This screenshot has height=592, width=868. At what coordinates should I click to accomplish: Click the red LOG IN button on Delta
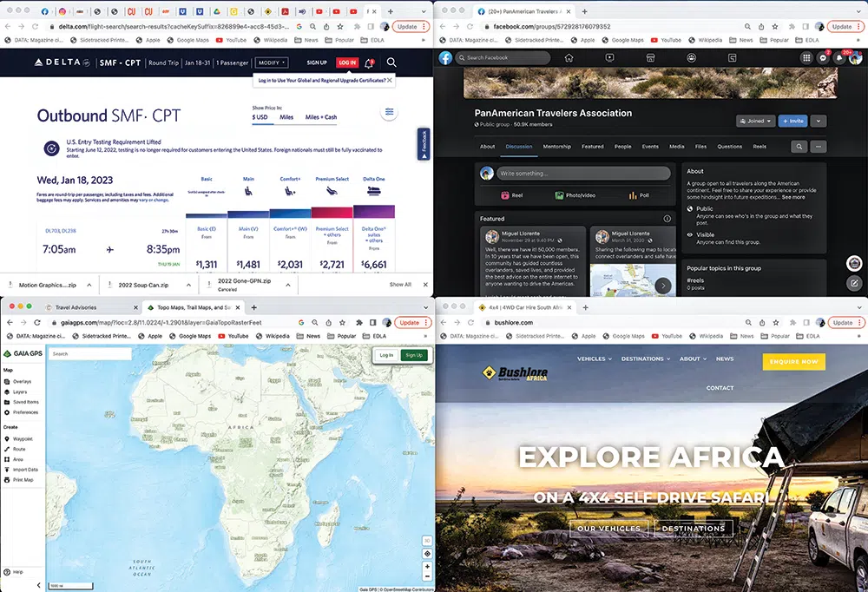[x=347, y=62]
